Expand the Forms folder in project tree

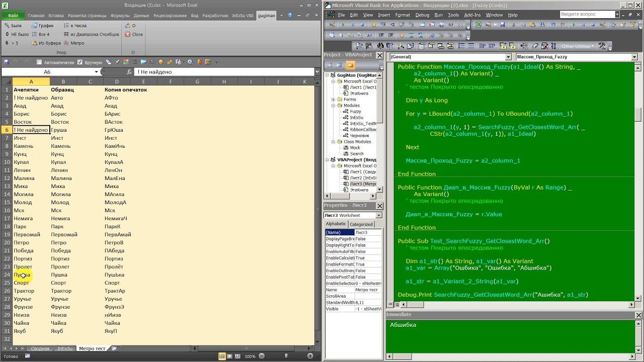334,100
